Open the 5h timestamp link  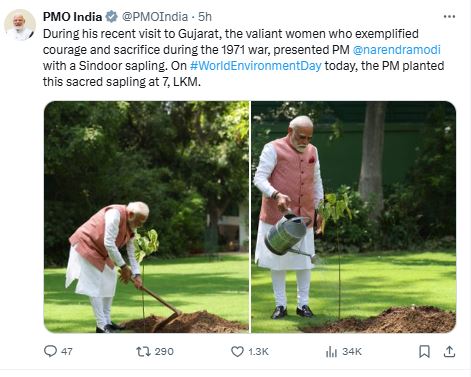coord(205,17)
